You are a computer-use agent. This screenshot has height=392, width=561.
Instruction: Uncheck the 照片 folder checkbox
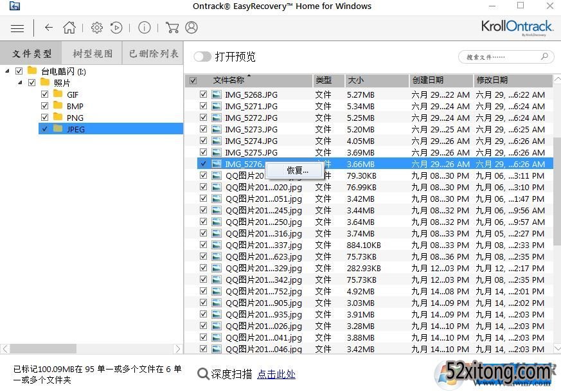coord(32,83)
